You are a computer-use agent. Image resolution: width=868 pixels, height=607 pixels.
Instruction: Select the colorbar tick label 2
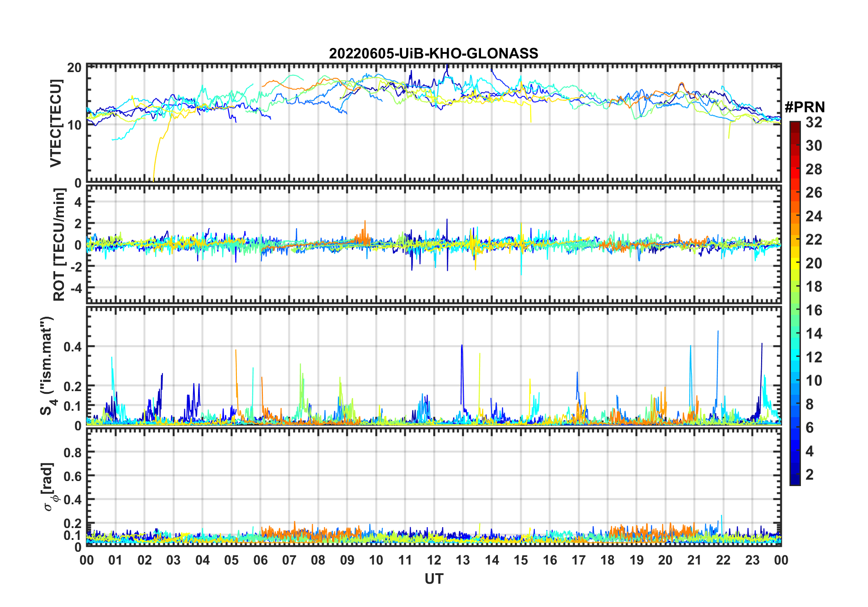(x=810, y=475)
